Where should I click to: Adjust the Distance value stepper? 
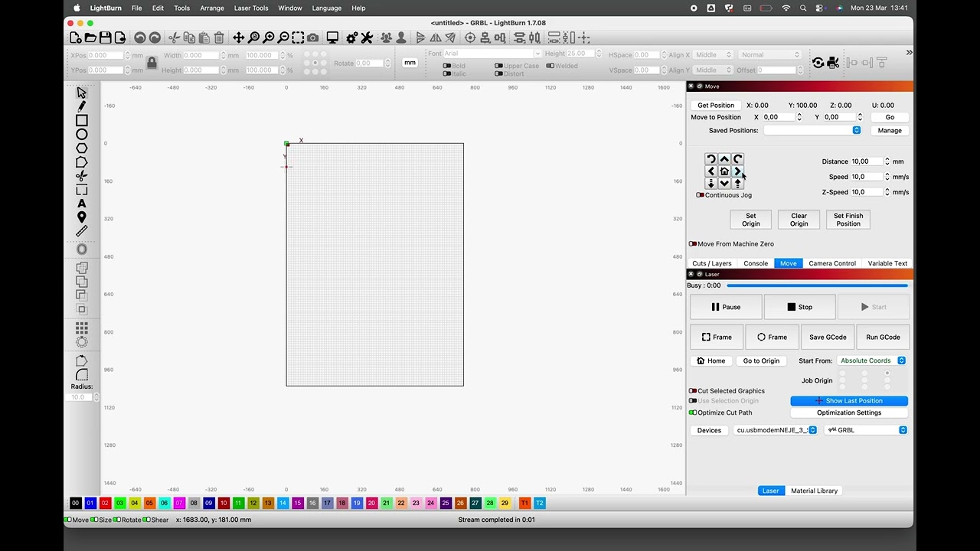click(887, 161)
